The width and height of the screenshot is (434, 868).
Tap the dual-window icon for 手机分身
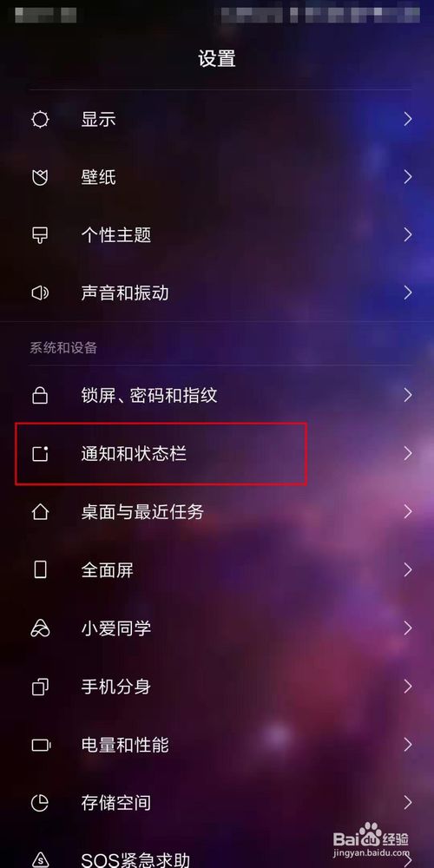point(41,687)
